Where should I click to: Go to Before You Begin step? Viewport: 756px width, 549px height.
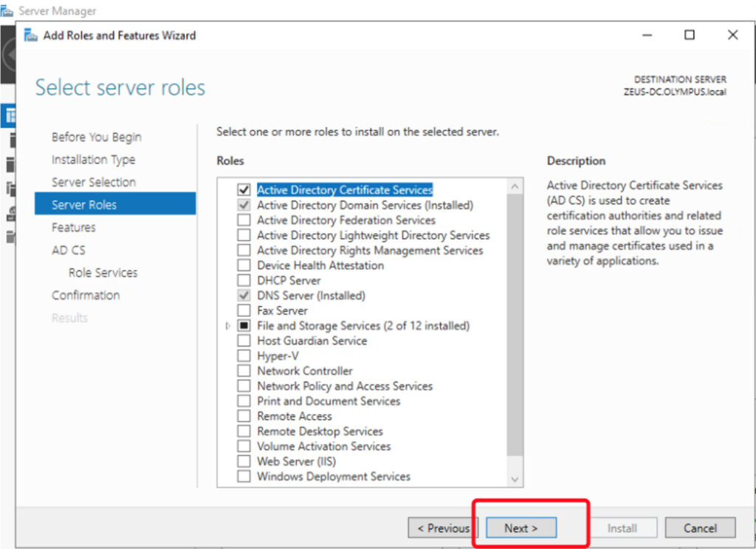(x=96, y=137)
